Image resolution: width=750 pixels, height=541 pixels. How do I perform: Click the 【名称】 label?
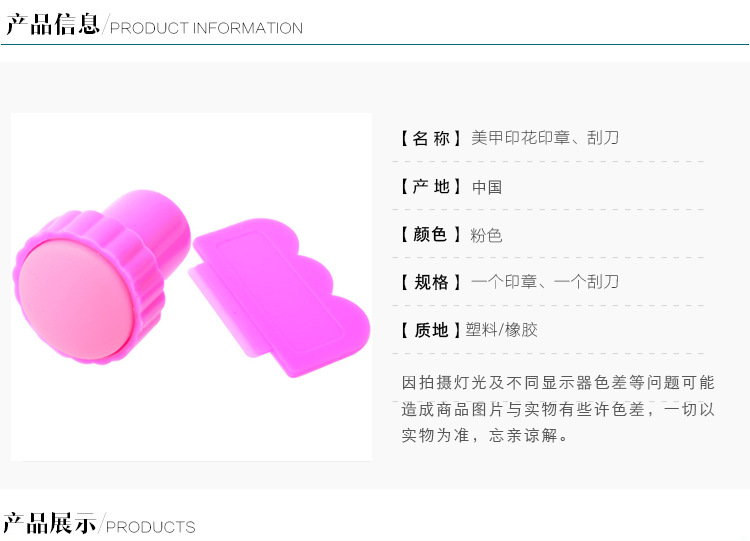coord(430,138)
